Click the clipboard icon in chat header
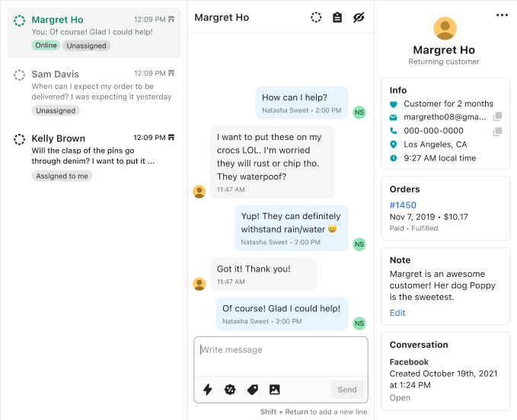Image resolution: width=517 pixels, height=420 pixels. pos(337,17)
